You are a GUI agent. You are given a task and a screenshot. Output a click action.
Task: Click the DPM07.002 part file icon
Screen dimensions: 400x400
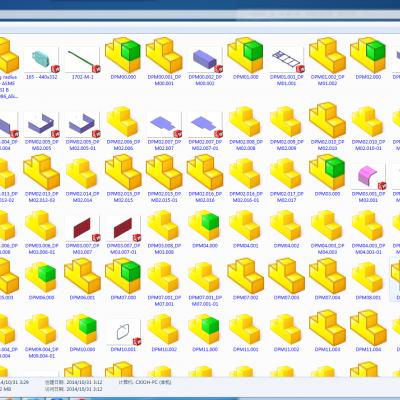[x=246, y=276]
